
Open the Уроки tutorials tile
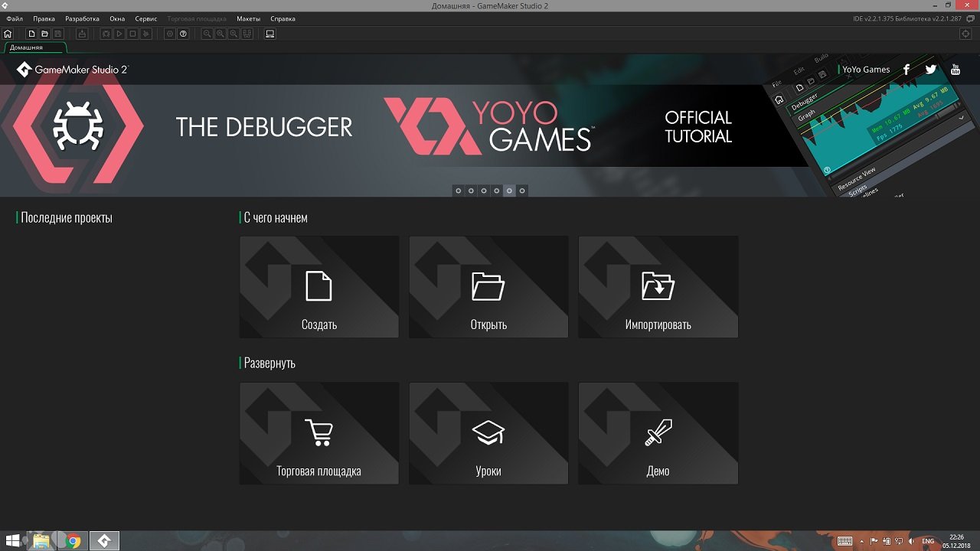point(488,434)
